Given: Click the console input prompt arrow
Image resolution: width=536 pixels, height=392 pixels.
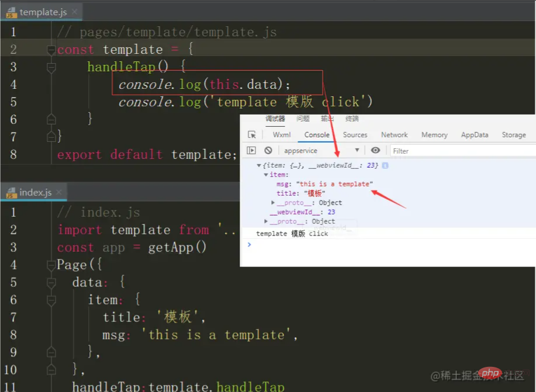Looking at the screenshot, I should click(x=249, y=244).
